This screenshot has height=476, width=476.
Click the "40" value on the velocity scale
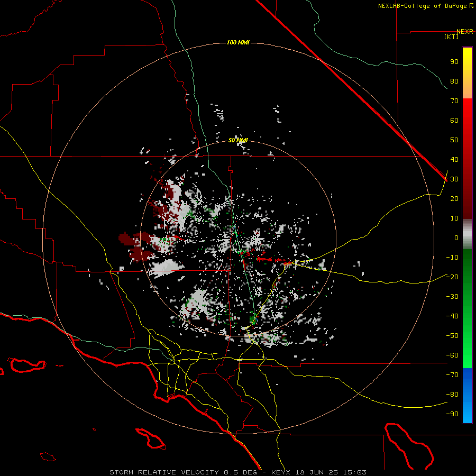(454, 160)
